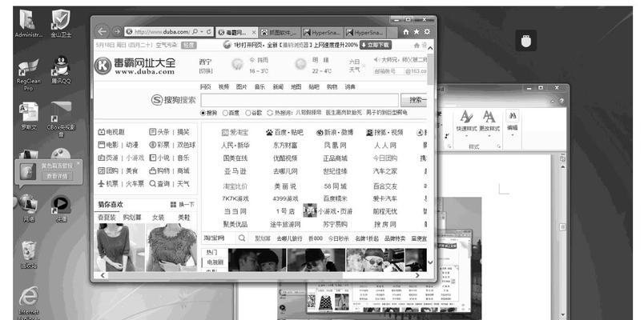Select the 谷歌 search engine radio button

(x=248, y=113)
